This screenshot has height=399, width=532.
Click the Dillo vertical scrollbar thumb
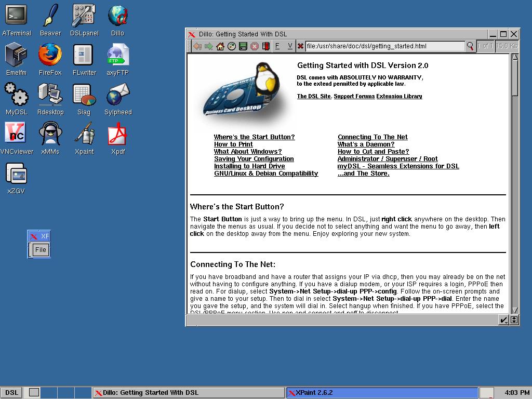click(515, 78)
